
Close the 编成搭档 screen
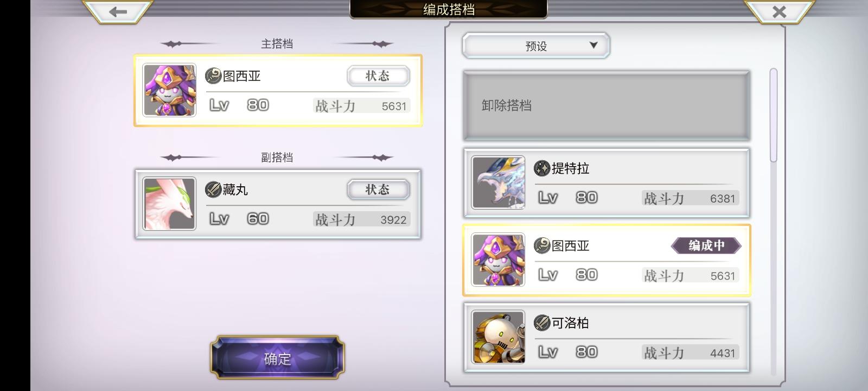(779, 11)
